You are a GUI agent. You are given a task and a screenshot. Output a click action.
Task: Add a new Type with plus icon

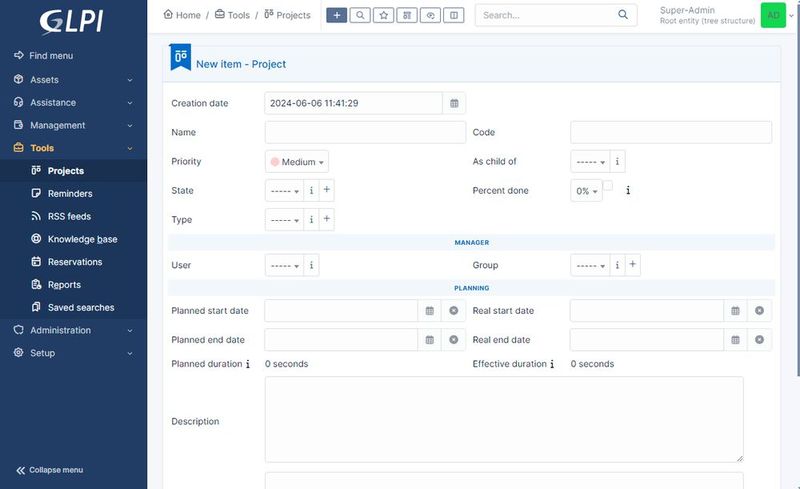pos(327,219)
